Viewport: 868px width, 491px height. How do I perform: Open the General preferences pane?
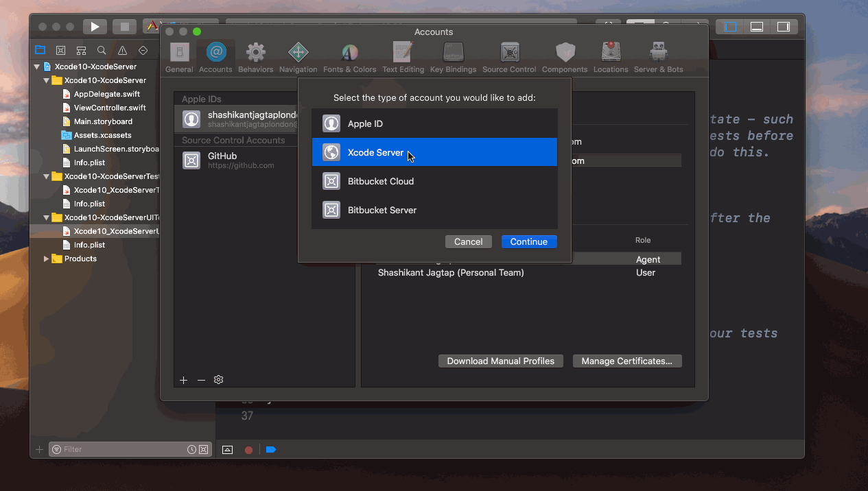point(179,55)
